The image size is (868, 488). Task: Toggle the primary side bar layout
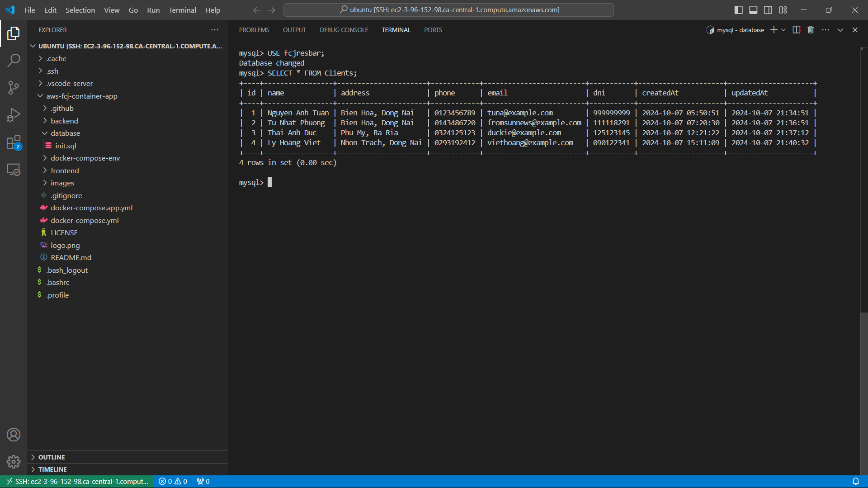click(x=739, y=10)
